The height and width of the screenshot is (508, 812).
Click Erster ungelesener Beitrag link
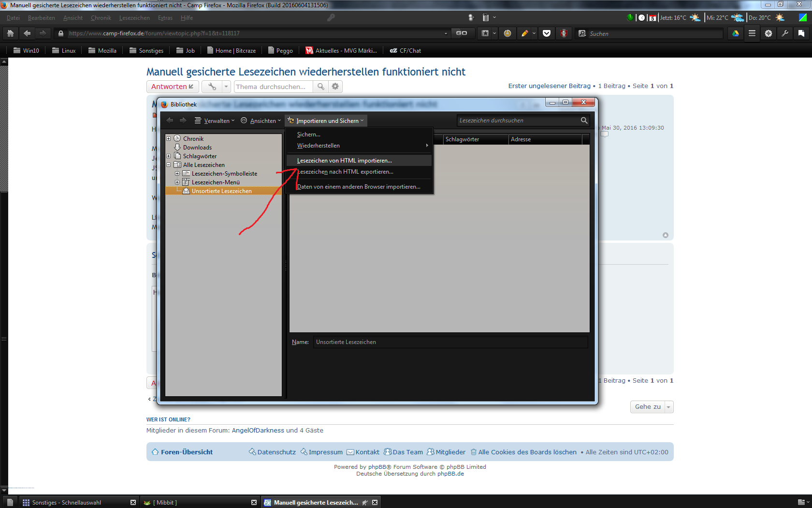coord(550,86)
